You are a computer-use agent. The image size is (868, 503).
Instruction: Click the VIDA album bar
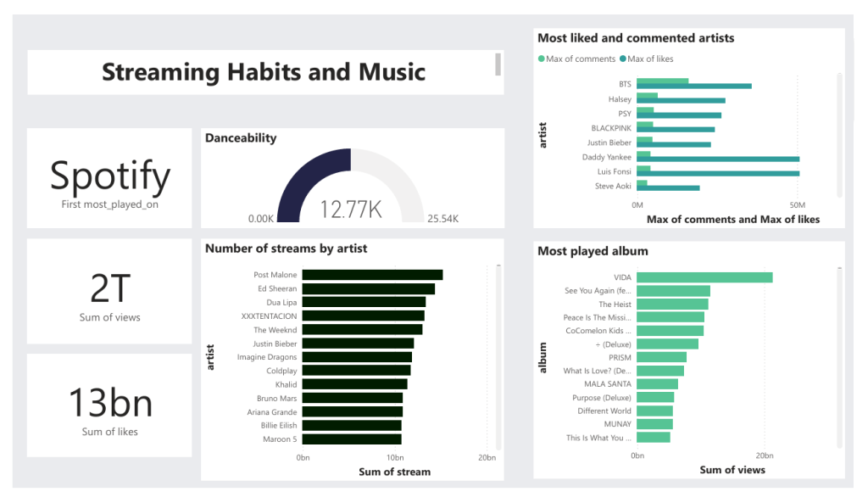click(704, 277)
